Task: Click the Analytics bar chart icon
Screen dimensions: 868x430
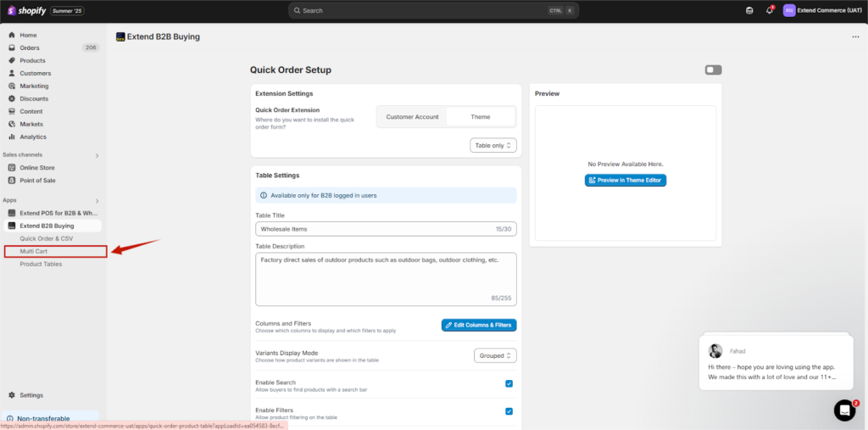Action: 12,137
